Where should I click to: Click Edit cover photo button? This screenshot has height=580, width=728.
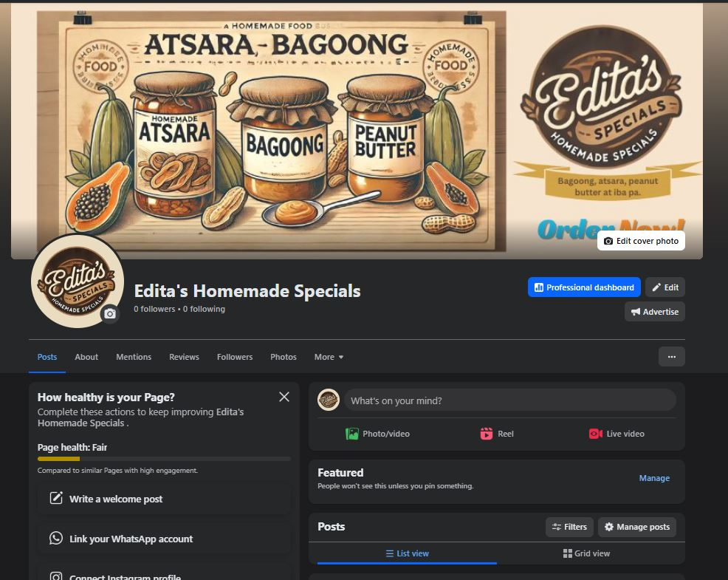(641, 241)
